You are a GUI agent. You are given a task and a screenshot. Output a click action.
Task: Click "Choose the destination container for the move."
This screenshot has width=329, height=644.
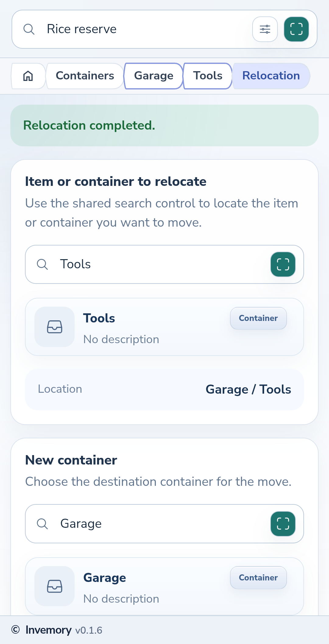(158, 482)
